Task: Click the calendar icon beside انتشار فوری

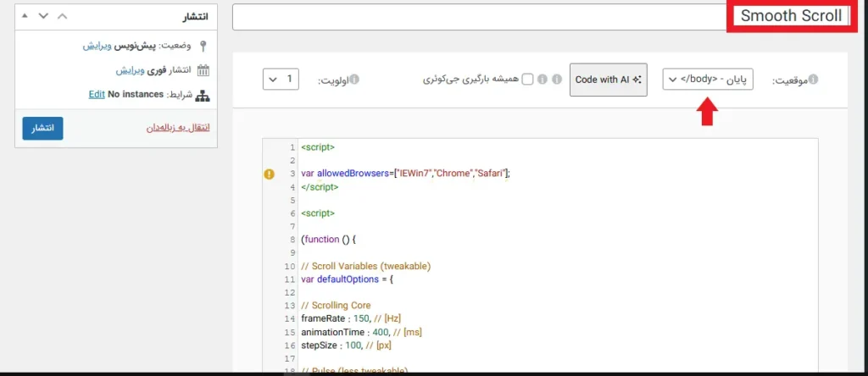Action: coord(203,70)
